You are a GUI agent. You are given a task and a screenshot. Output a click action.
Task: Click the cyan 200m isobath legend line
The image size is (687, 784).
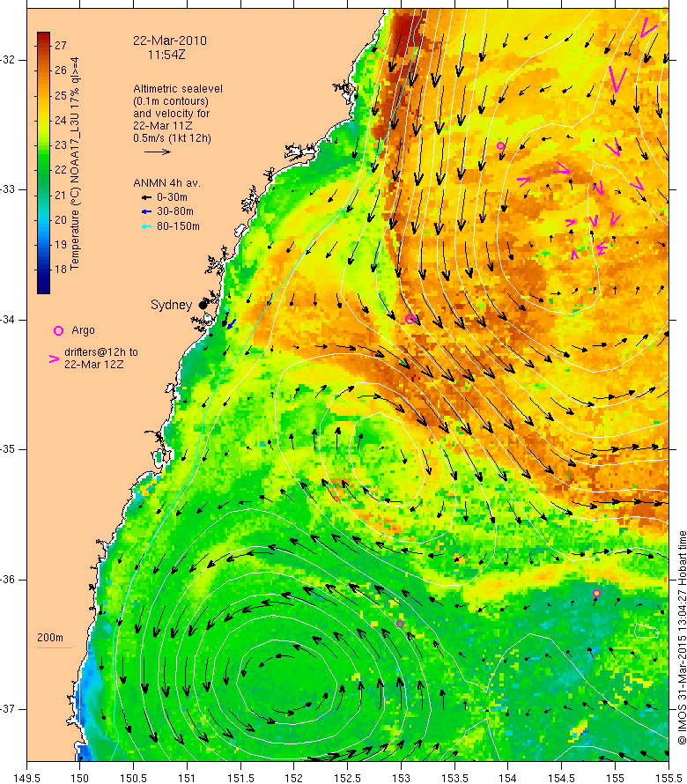pos(55,648)
